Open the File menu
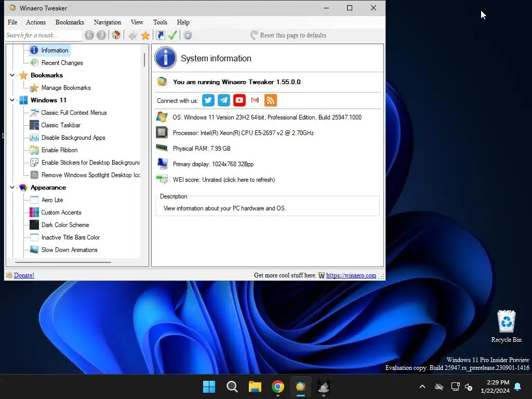 click(x=12, y=22)
